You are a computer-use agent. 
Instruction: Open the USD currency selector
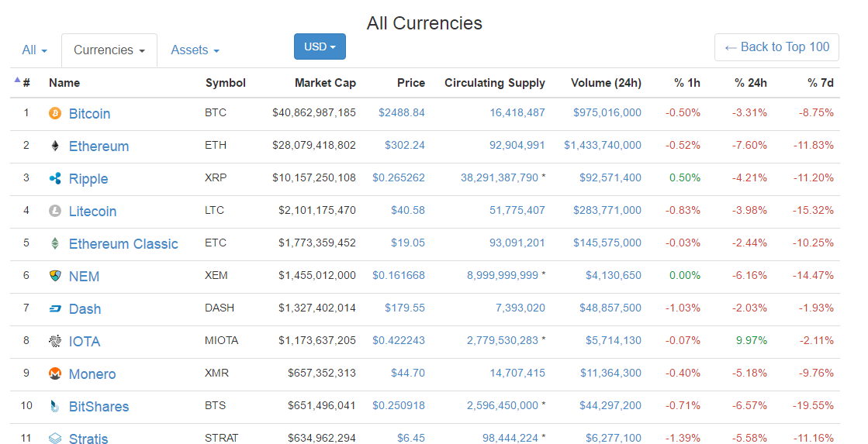320,46
